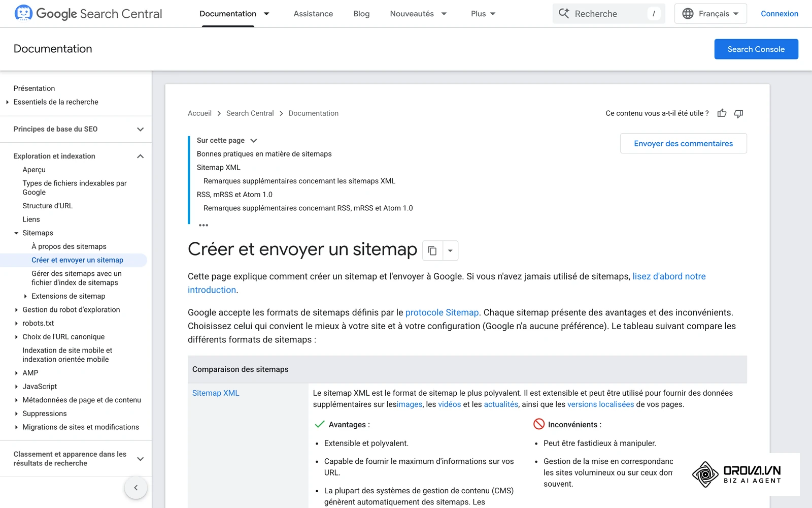
Task: Open the protocole Sitemap link
Action: click(x=442, y=312)
